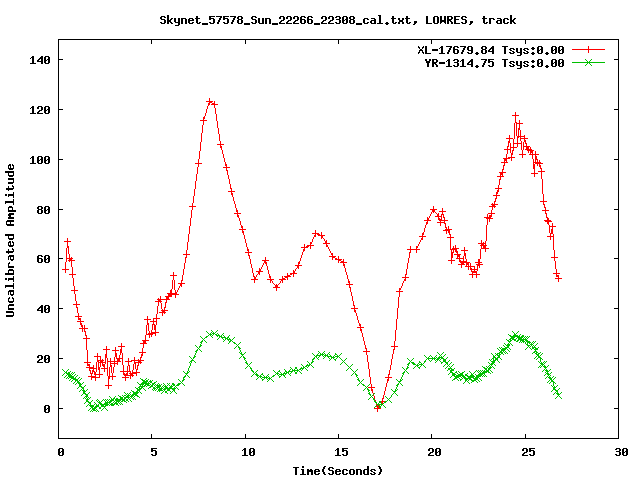Click the y-axis tick label 60
The image size is (640, 480).
44,259
